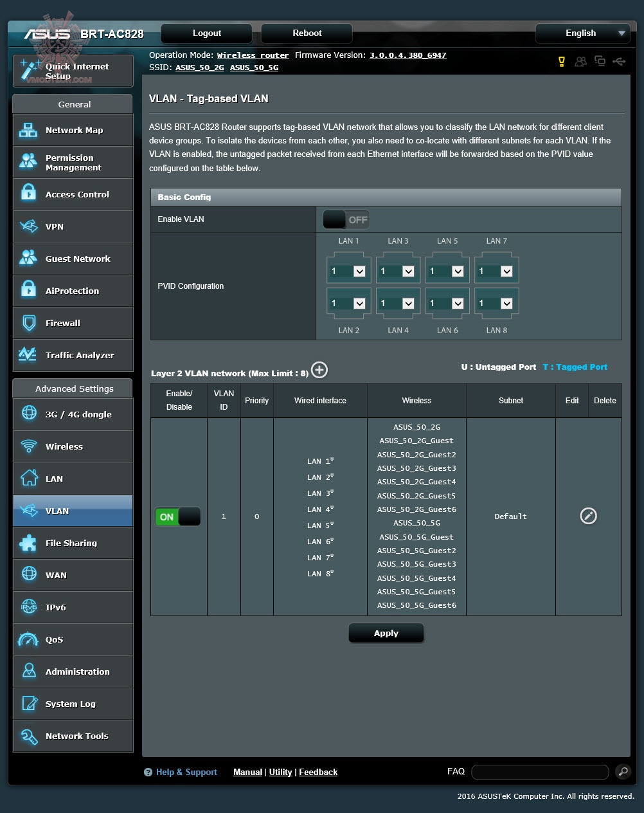This screenshot has height=813, width=644.
Task: Open the LAN settings page
Action: pos(73,479)
